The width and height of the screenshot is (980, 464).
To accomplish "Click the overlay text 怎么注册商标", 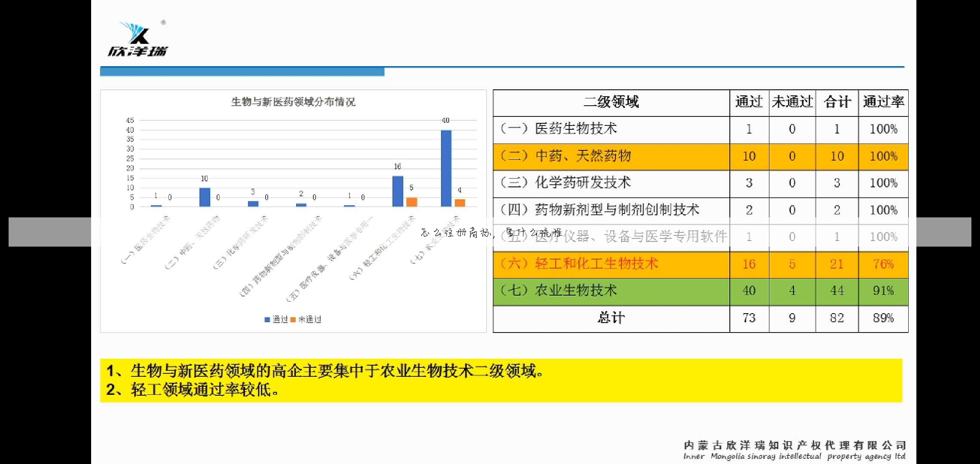I will [x=455, y=233].
